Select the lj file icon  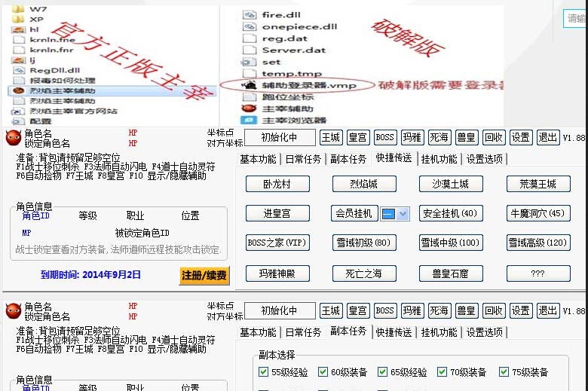click(18, 60)
